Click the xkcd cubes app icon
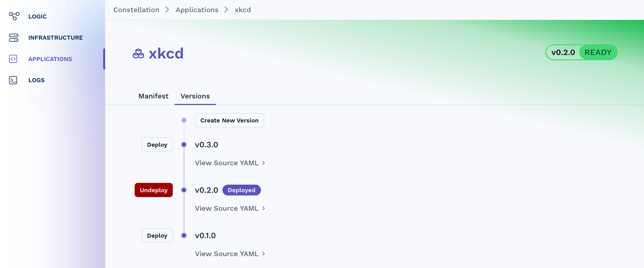The image size is (644, 268). click(x=138, y=54)
